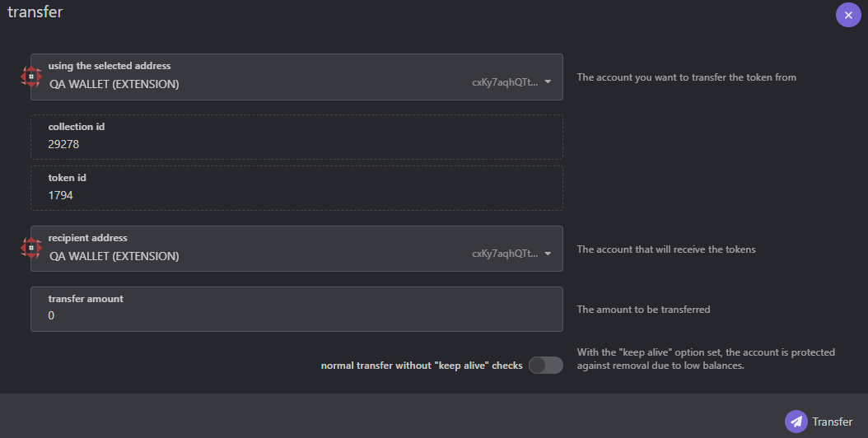The width and height of the screenshot is (868, 438).
Task: Toggle the "keep alive" checks switch
Action: (546, 366)
